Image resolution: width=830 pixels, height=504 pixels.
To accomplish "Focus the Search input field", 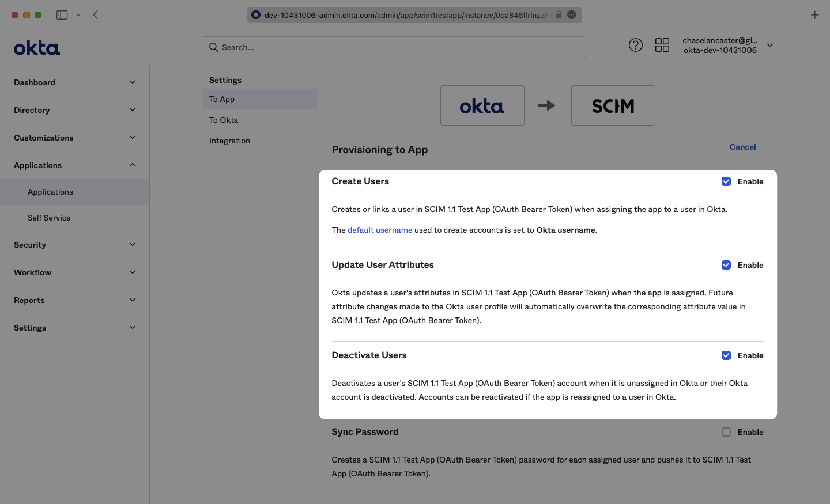I will click(x=398, y=47).
